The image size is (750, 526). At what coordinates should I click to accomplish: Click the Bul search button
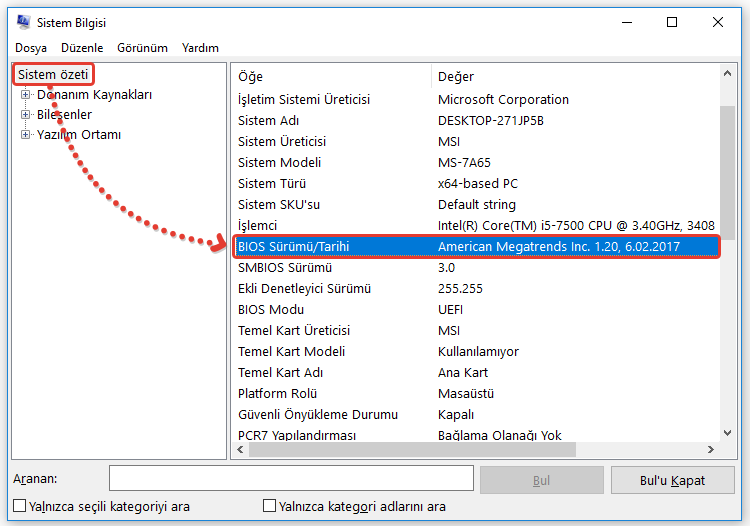[x=541, y=480]
